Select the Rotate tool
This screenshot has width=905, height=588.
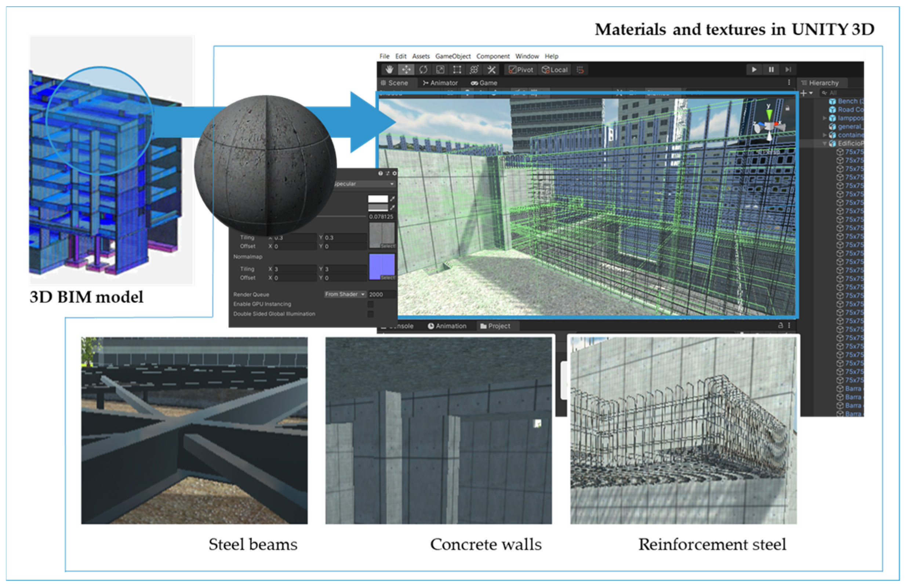click(x=423, y=70)
